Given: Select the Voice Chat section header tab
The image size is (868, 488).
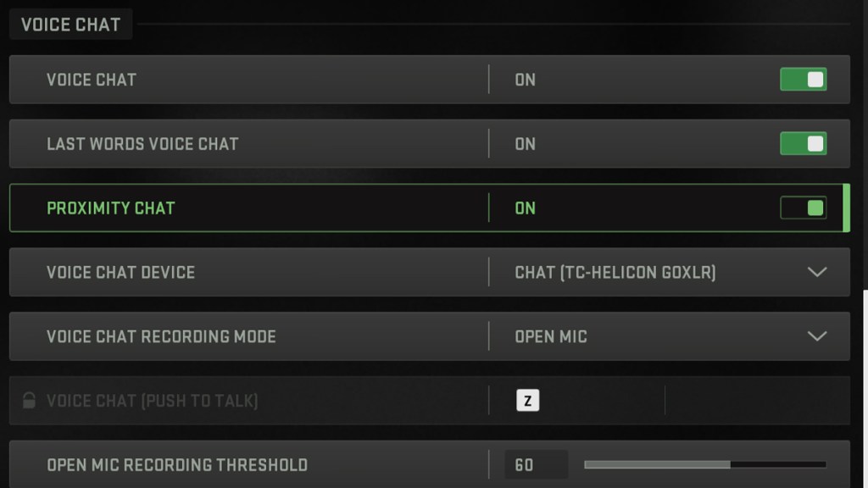Looking at the screenshot, I should tap(70, 25).
